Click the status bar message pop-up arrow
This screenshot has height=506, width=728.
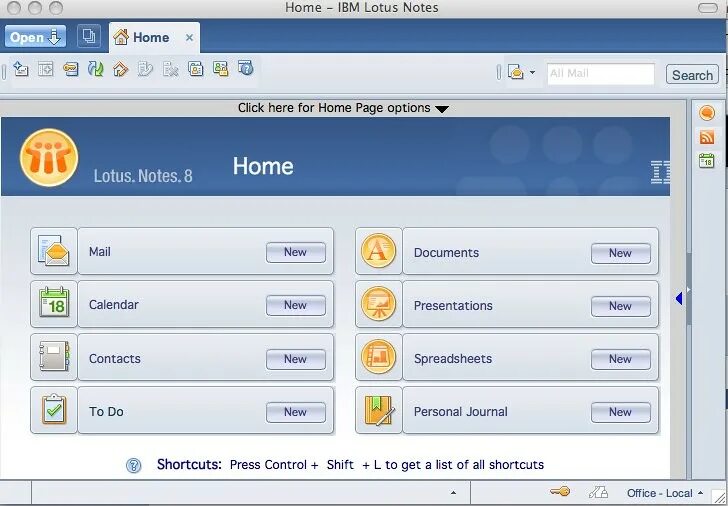click(x=453, y=493)
